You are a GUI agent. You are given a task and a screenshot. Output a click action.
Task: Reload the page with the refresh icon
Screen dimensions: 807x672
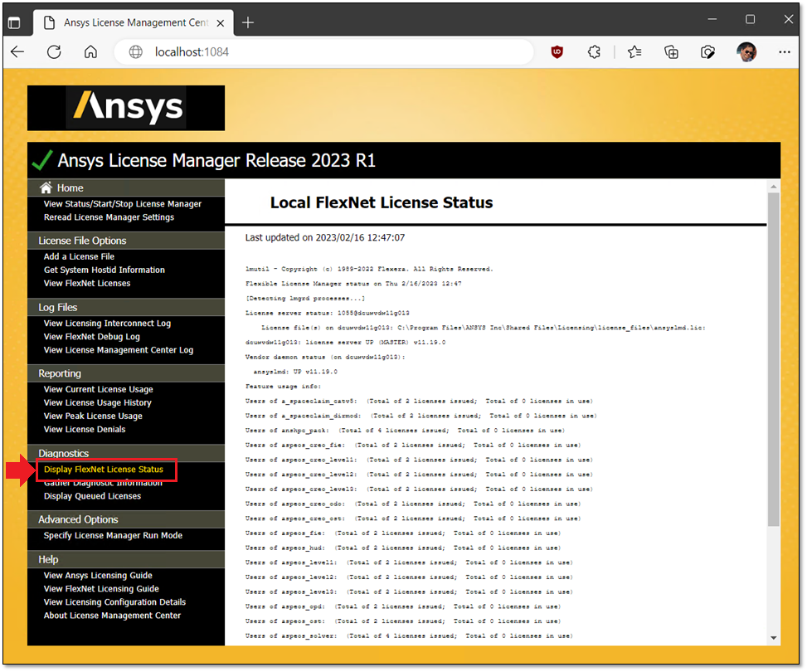[x=54, y=52]
